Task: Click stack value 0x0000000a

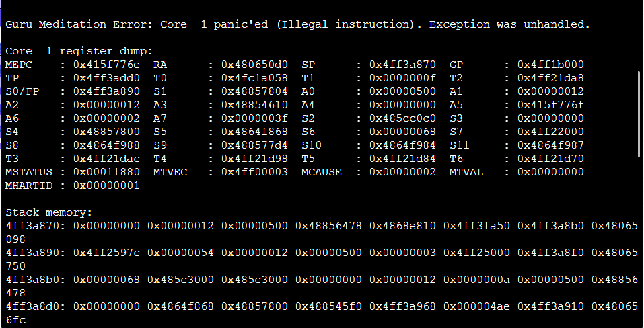Action: click(x=476, y=280)
